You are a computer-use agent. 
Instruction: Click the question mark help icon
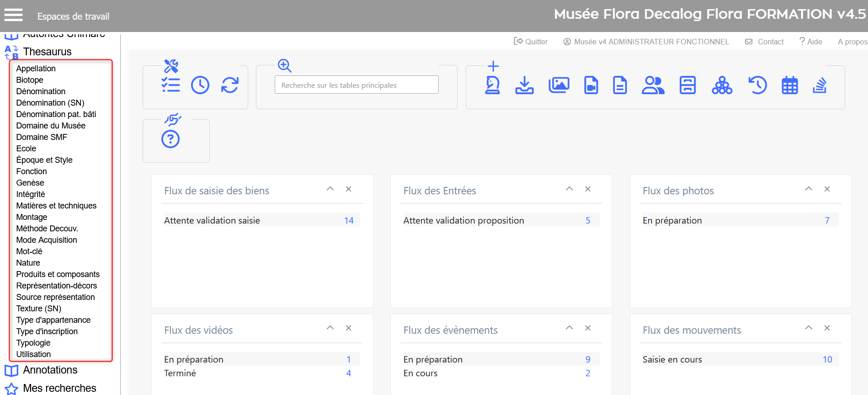(170, 139)
